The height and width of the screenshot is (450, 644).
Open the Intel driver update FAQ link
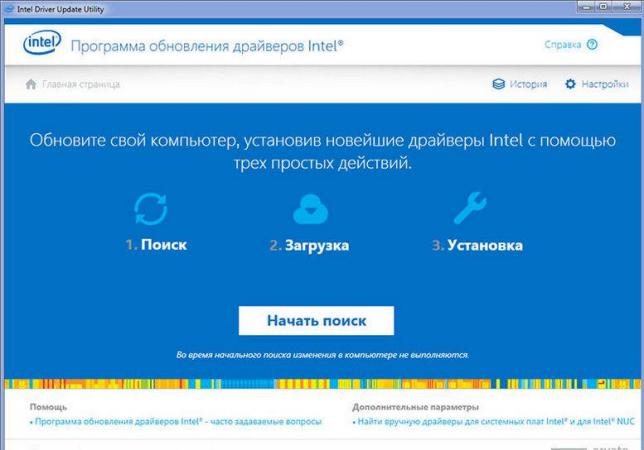pos(178,421)
